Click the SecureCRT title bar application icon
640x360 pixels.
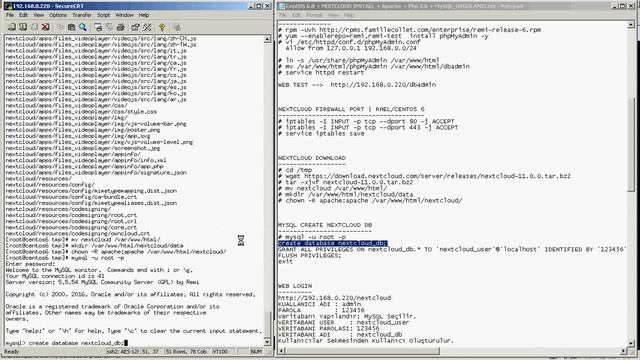[x=8, y=6]
